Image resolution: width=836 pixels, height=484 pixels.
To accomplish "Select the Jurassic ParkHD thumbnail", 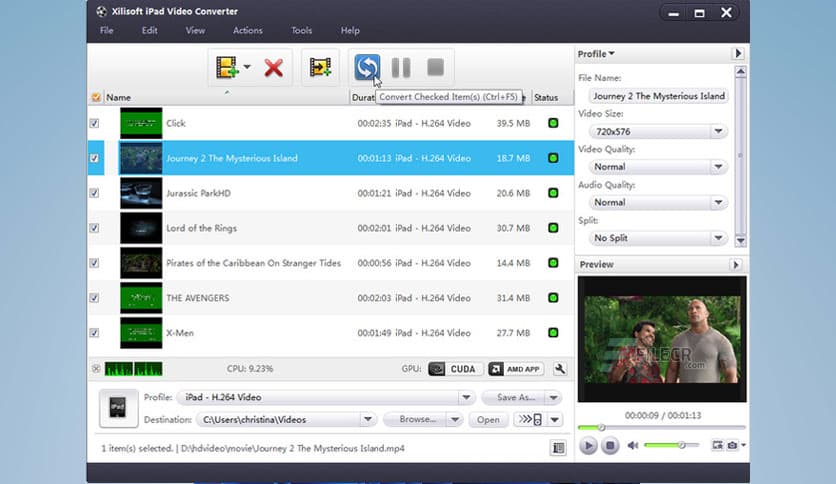I will point(141,193).
